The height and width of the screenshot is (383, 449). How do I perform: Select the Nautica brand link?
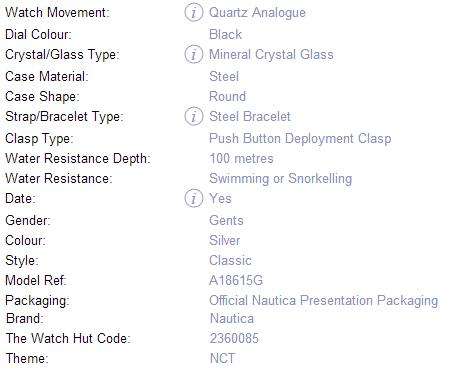[232, 318]
